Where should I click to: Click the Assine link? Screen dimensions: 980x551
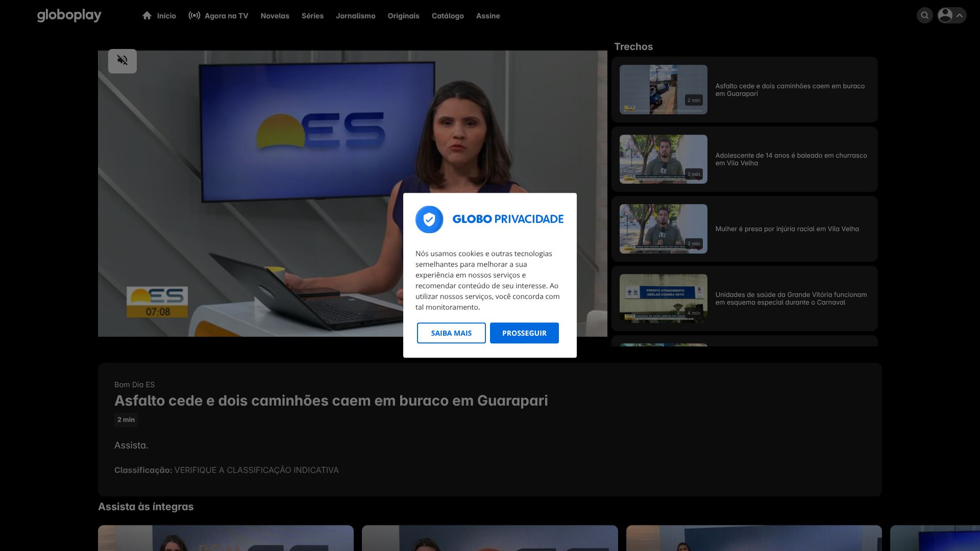[487, 16]
